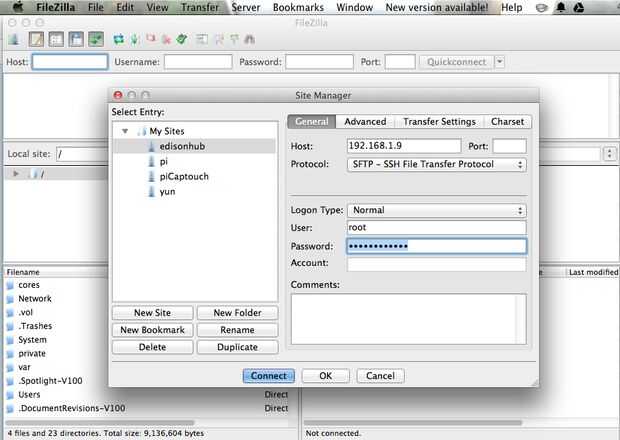Click the Duplicate button
This screenshot has width=620, height=440.
coord(237,347)
